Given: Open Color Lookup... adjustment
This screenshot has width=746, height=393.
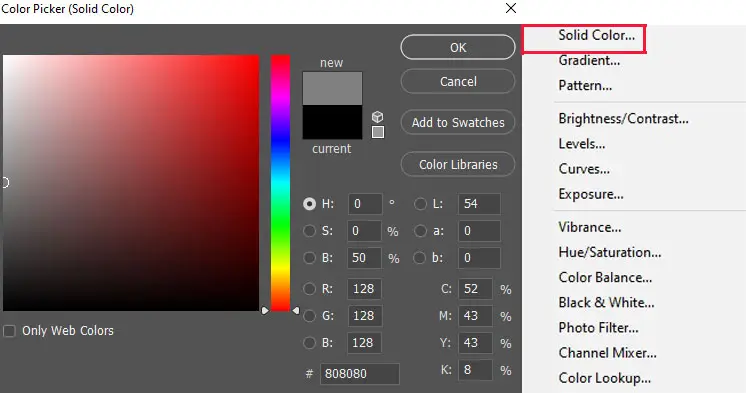Looking at the screenshot, I should 605,378.
